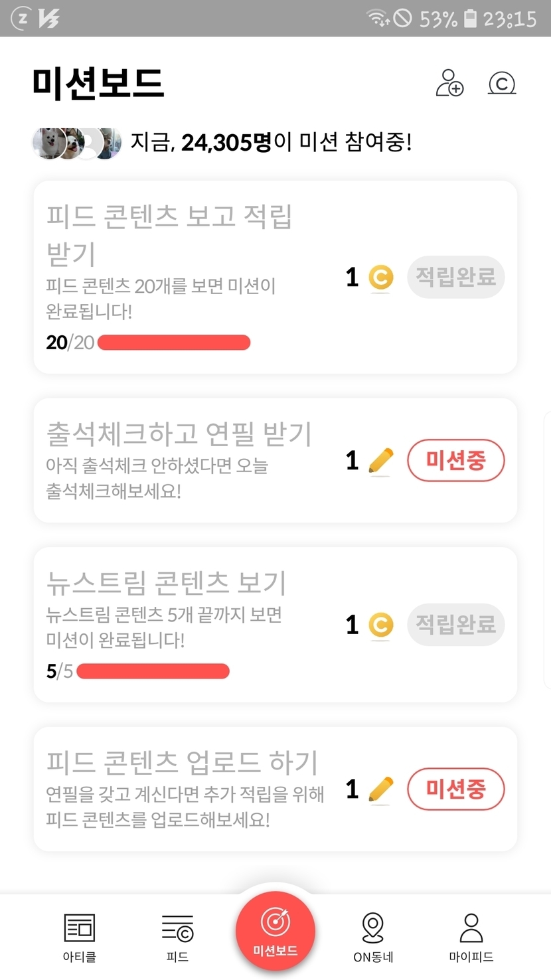Click the 5/5 red progress bar
The height and width of the screenshot is (980, 551).
pyautogui.click(x=153, y=671)
